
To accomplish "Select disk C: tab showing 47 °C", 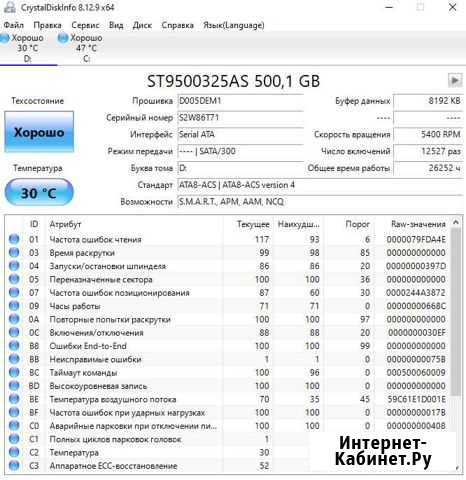I will coord(81,48).
